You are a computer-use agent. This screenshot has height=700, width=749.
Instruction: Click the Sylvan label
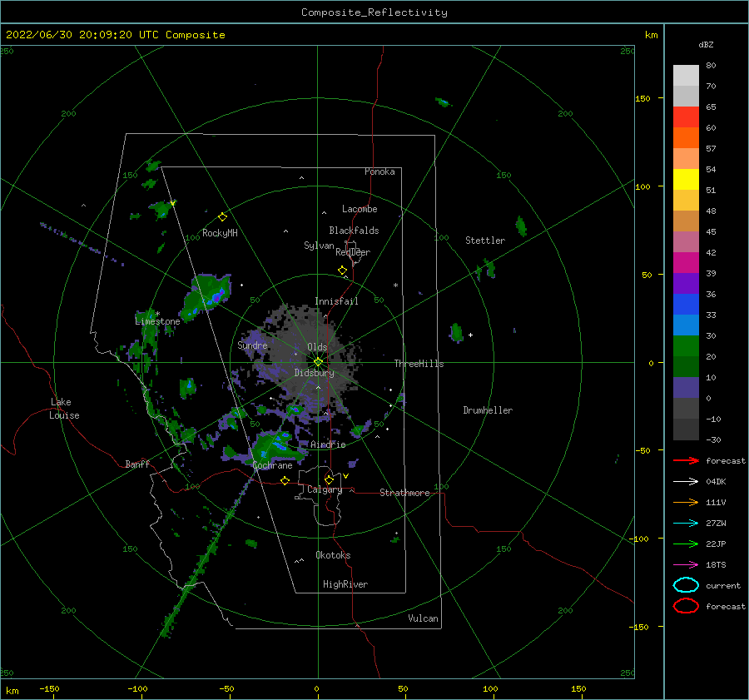[x=319, y=246]
